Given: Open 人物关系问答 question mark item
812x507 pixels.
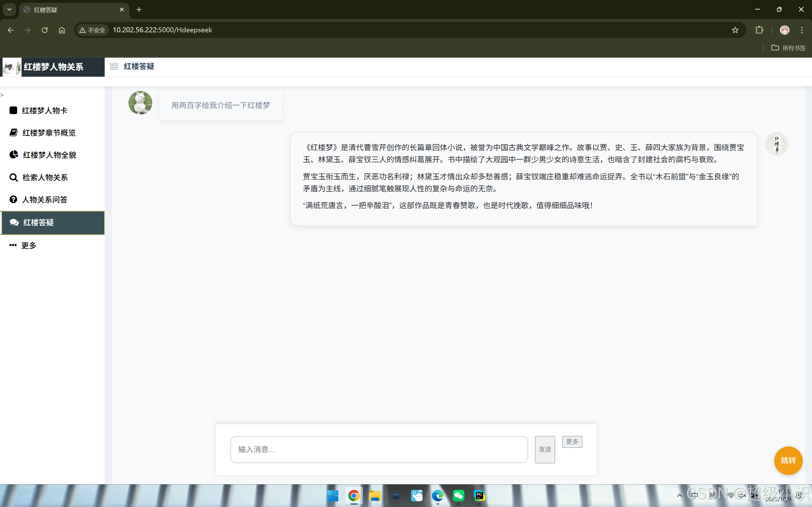Looking at the screenshot, I should click(44, 200).
